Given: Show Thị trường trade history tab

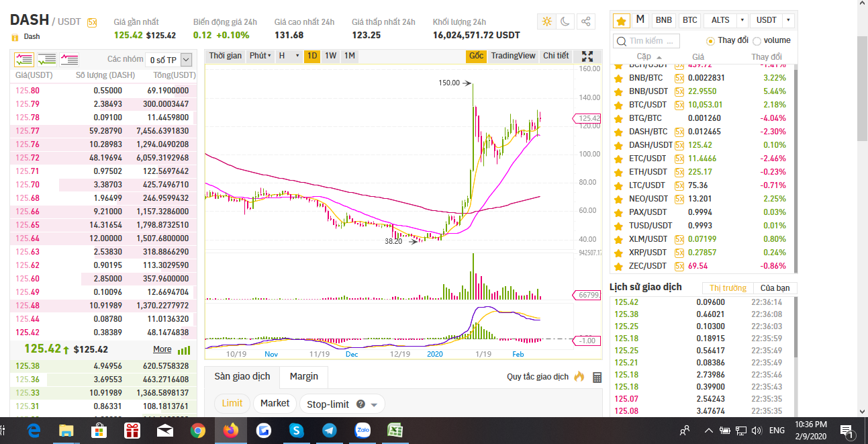Looking at the screenshot, I should 728,288.
